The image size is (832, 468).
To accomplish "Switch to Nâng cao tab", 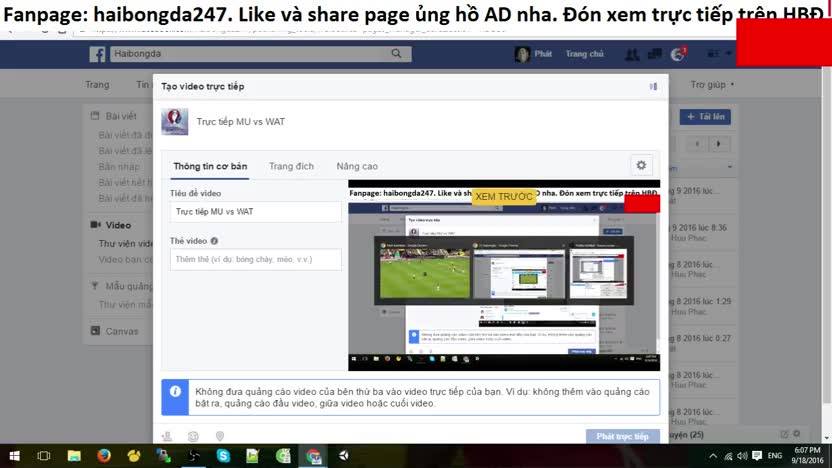I will click(357, 166).
